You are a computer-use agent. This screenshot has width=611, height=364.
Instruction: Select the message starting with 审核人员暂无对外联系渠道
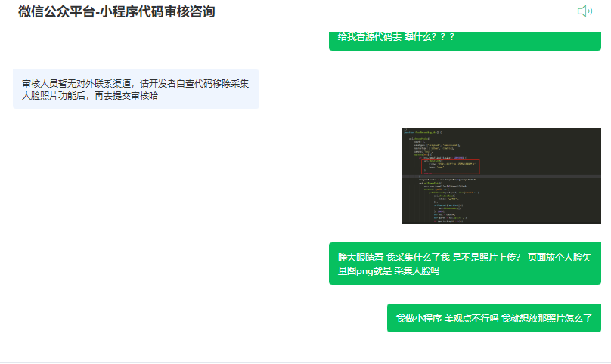(x=136, y=89)
